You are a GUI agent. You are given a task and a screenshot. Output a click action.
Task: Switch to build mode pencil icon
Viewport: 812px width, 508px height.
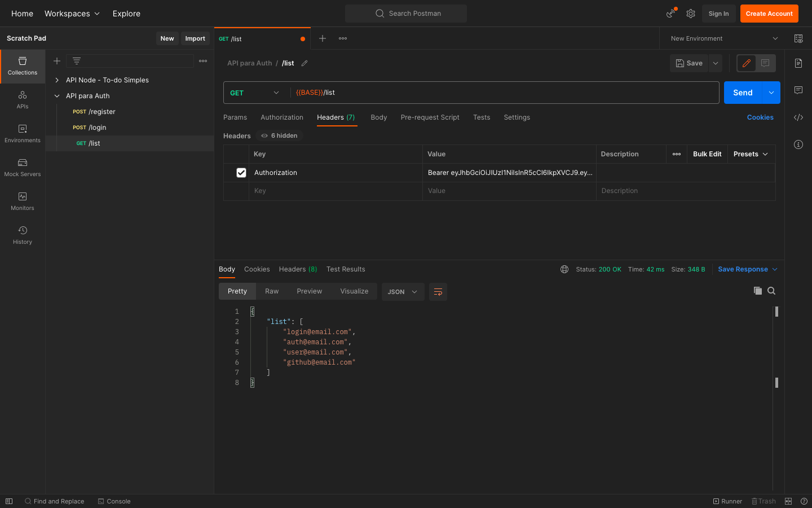tap(747, 63)
